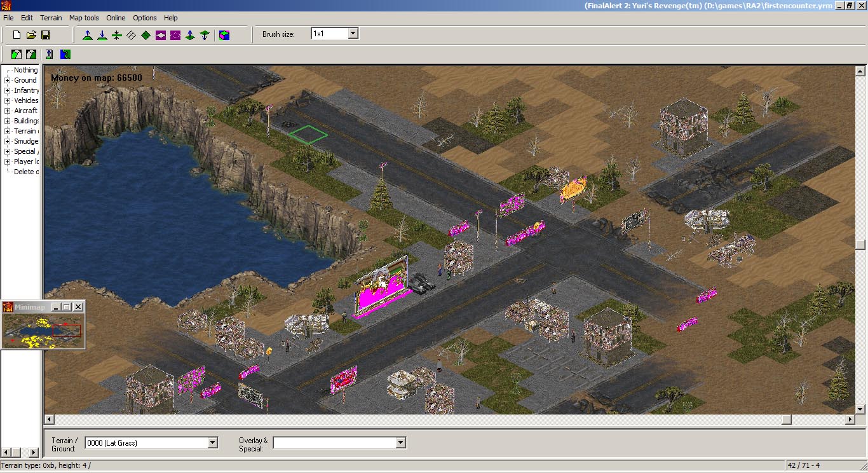This screenshot has height=473, width=868.
Task: Open an existing map file
Action: pos(31,35)
